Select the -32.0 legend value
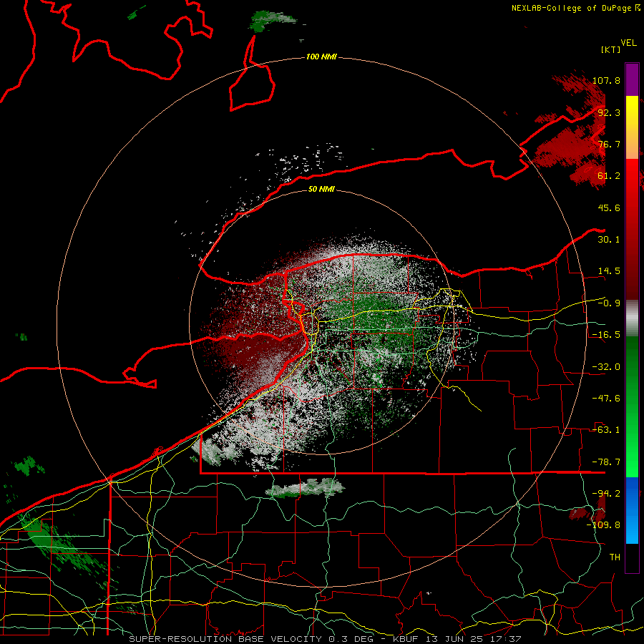The height and width of the screenshot is (644, 644). [x=606, y=367]
